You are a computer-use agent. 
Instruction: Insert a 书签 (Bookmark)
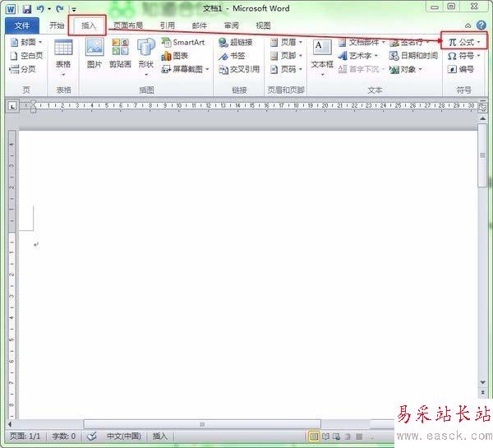[232, 56]
